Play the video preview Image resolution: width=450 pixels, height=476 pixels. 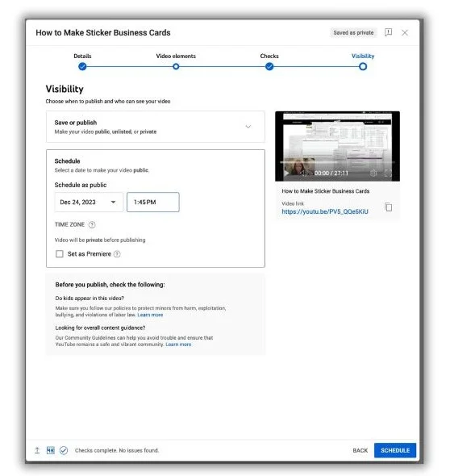pyautogui.click(x=286, y=173)
